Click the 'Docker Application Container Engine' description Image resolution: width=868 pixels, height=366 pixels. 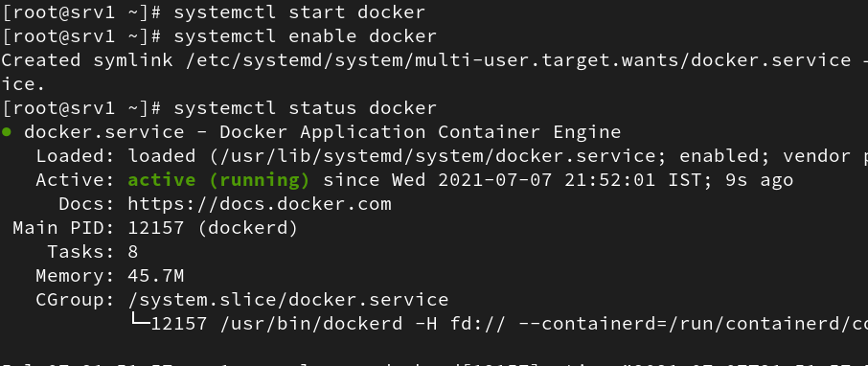[x=421, y=132]
